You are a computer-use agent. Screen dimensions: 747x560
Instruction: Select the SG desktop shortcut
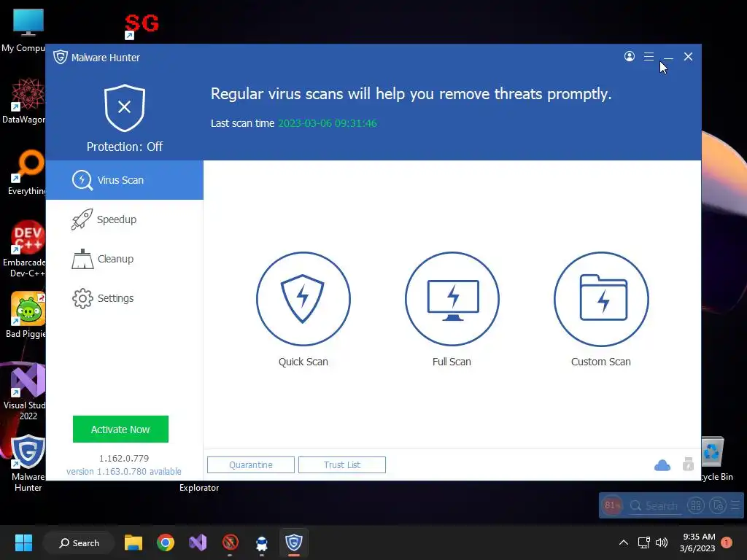click(x=141, y=26)
